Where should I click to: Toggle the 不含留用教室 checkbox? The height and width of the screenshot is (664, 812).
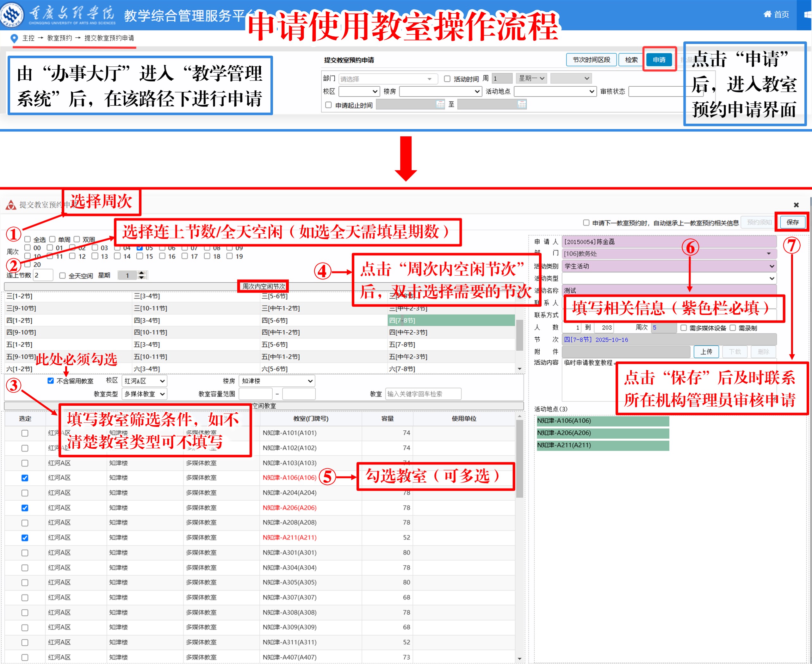pyautogui.click(x=51, y=381)
